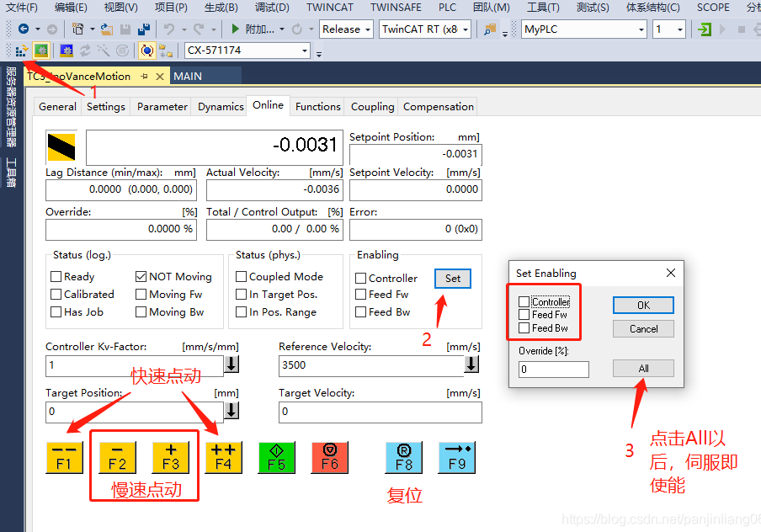
Task: Click the Activate Configuration toolbar icon
Action: (21, 51)
